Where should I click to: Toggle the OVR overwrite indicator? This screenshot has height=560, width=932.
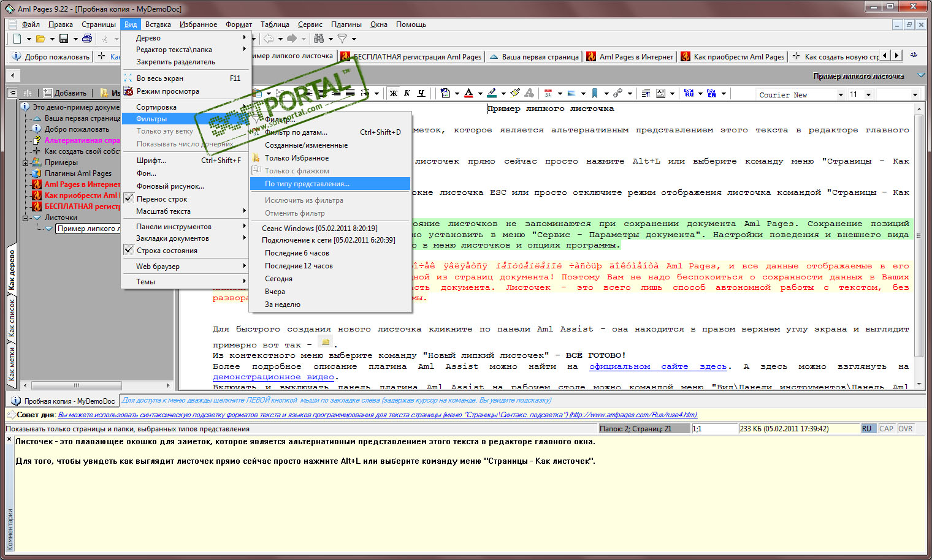(905, 429)
